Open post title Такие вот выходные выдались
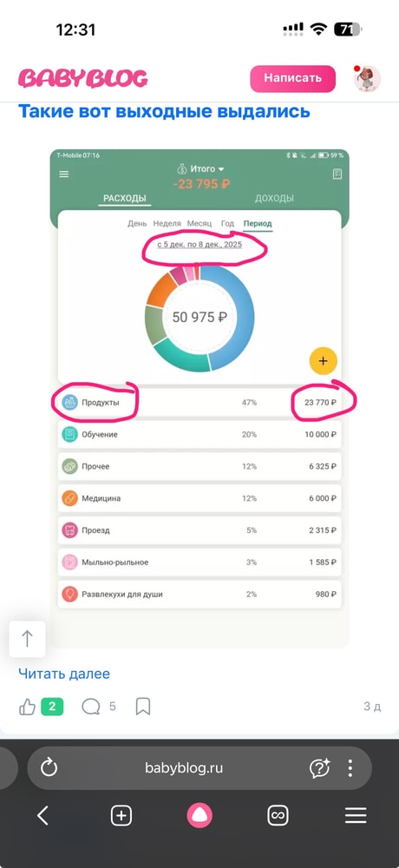 point(164,111)
